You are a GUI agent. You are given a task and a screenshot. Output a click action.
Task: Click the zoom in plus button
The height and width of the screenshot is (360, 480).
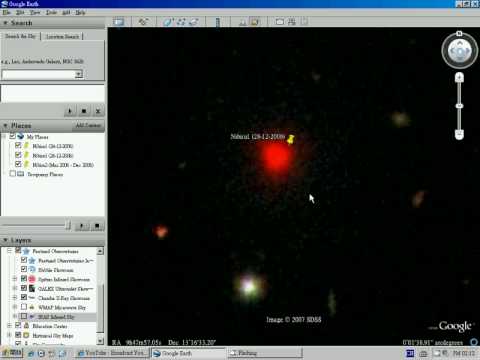click(459, 78)
